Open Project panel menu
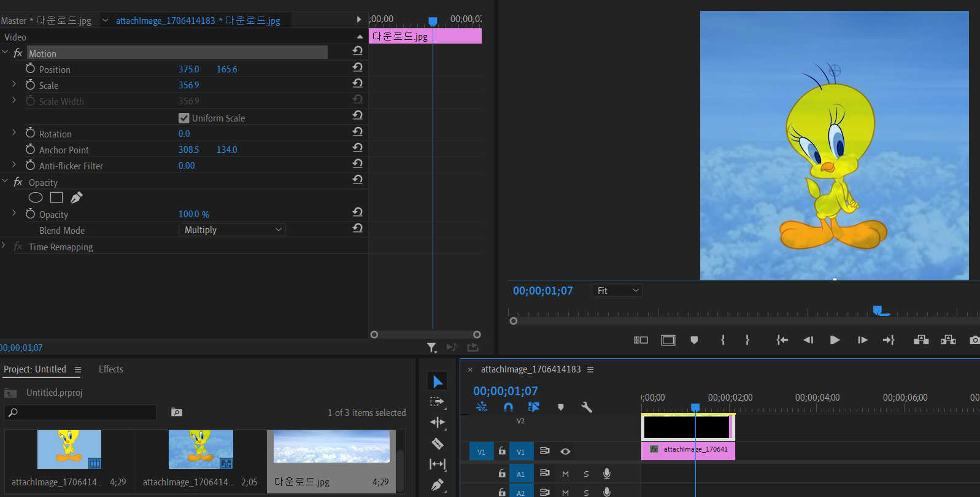 click(x=78, y=370)
